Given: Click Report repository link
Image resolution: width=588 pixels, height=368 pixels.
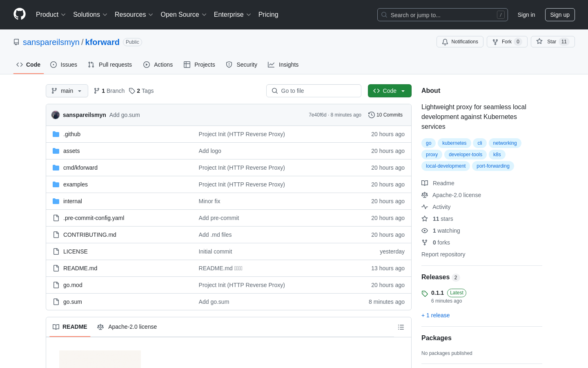Looking at the screenshot, I should pyautogui.click(x=443, y=254).
